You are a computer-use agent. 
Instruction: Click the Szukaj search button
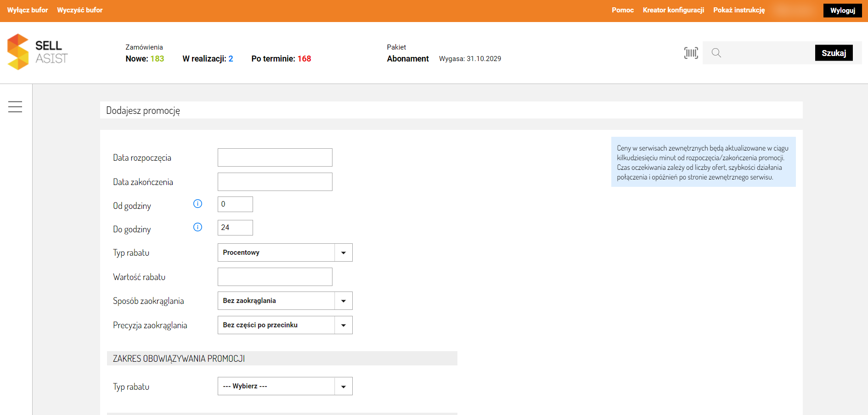834,53
